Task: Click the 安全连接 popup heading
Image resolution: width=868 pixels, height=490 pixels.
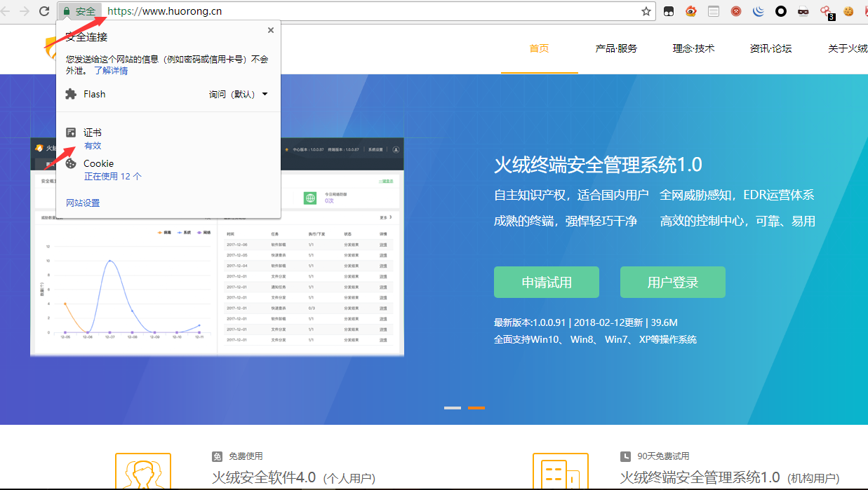Action: click(x=86, y=36)
